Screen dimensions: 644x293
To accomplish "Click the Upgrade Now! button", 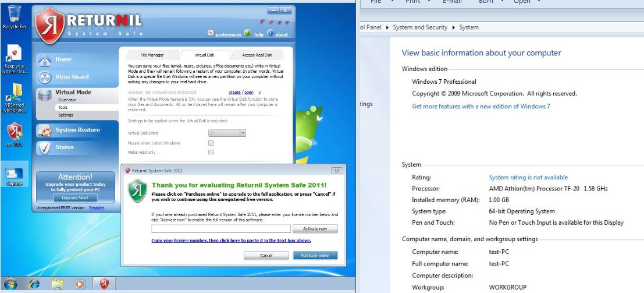I will coord(75,198).
